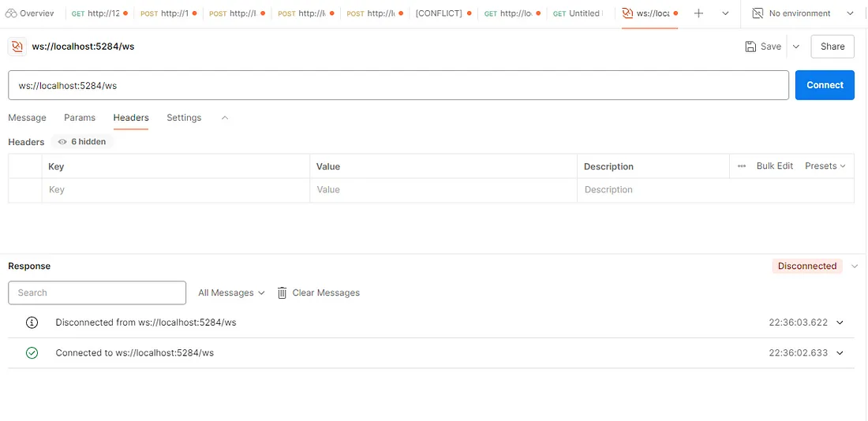
Task: Click the Bulk Edit link
Action: [x=774, y=166]
